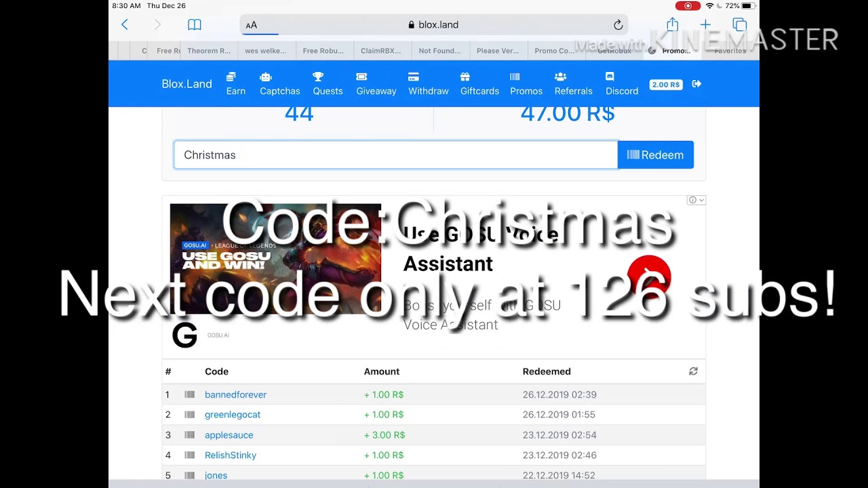Tap the battery 72% status indicator
The width and height of the screenshot is (868, 488).
tap(739, 5)
